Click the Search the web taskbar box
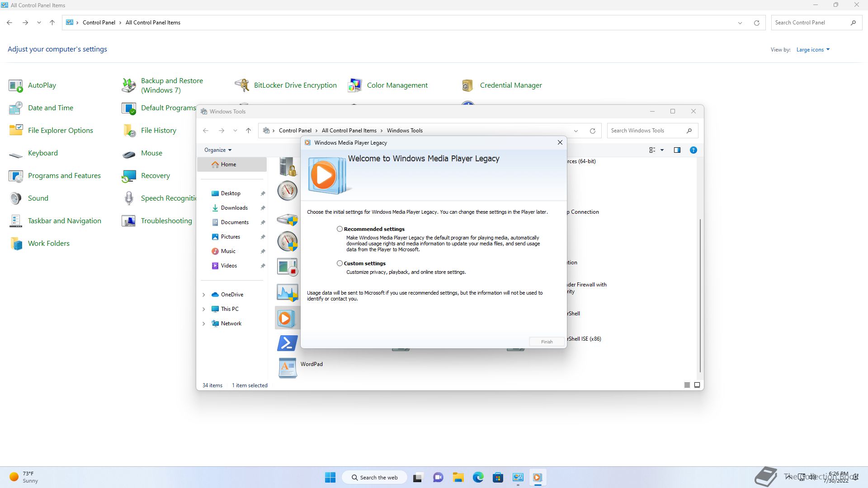868x488 pixels. pyautogui.click(x=374, y=477)
